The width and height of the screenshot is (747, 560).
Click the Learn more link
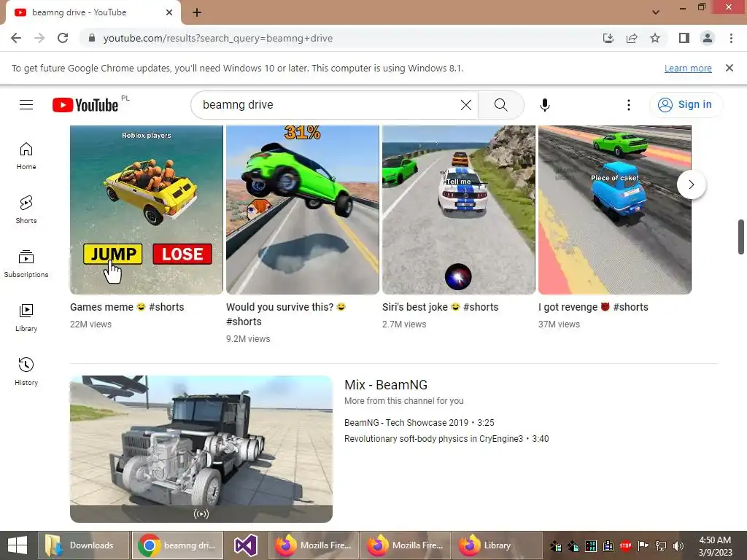688,68
